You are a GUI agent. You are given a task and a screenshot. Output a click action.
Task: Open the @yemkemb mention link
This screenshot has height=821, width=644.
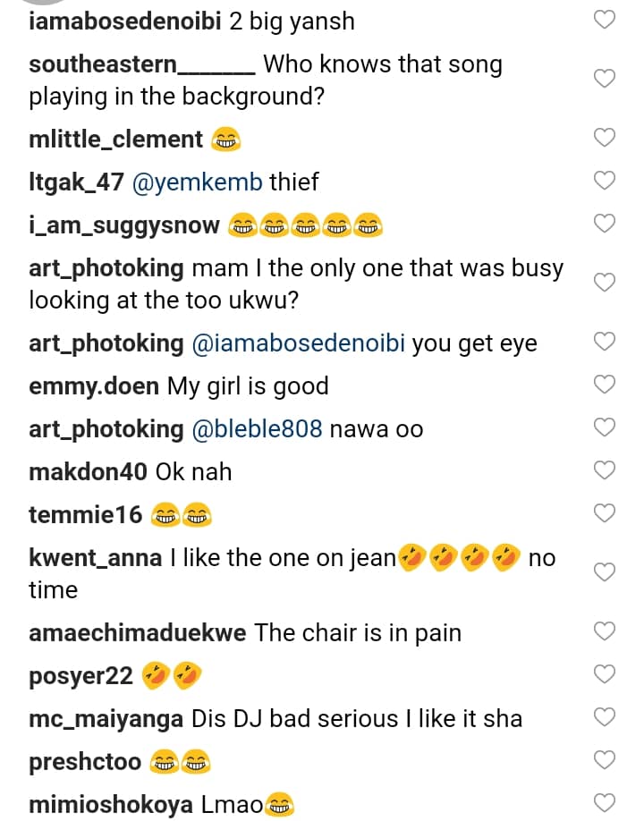(x=198, y=182)
